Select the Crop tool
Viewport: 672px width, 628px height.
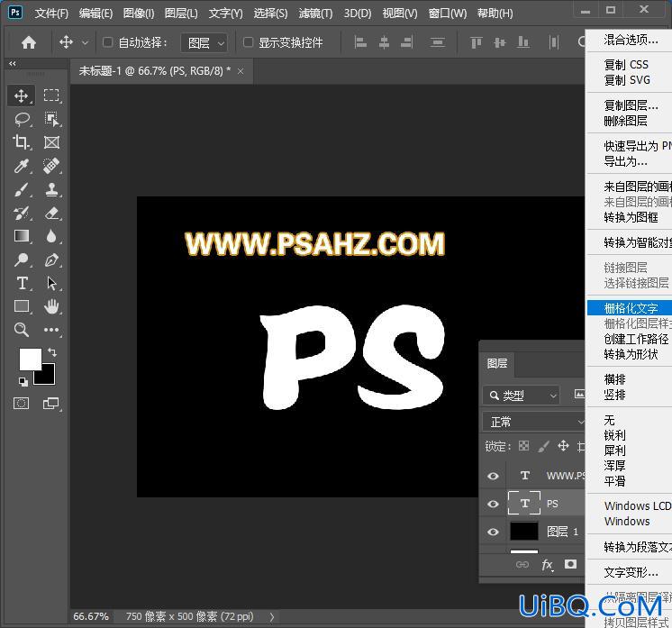21,141
